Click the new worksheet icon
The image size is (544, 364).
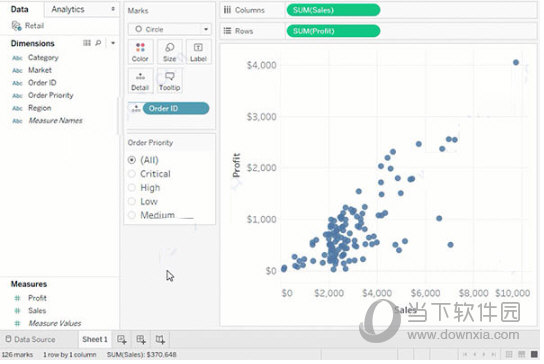(121, 339)
